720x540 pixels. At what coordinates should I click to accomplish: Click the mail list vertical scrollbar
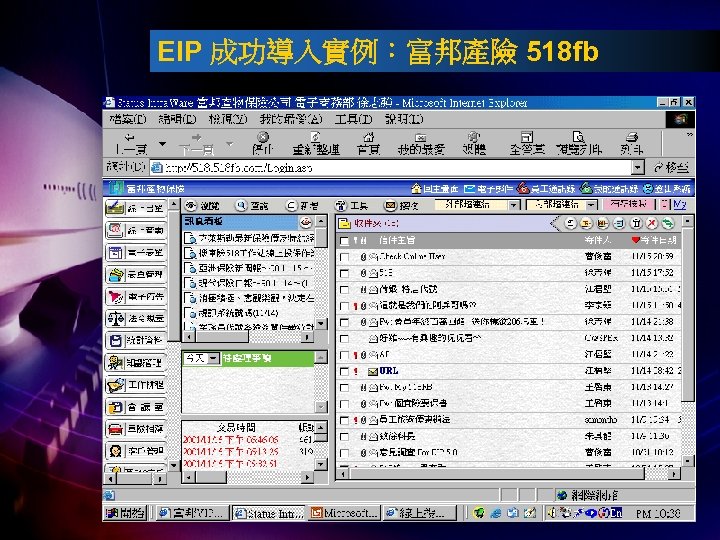point(687,340)
